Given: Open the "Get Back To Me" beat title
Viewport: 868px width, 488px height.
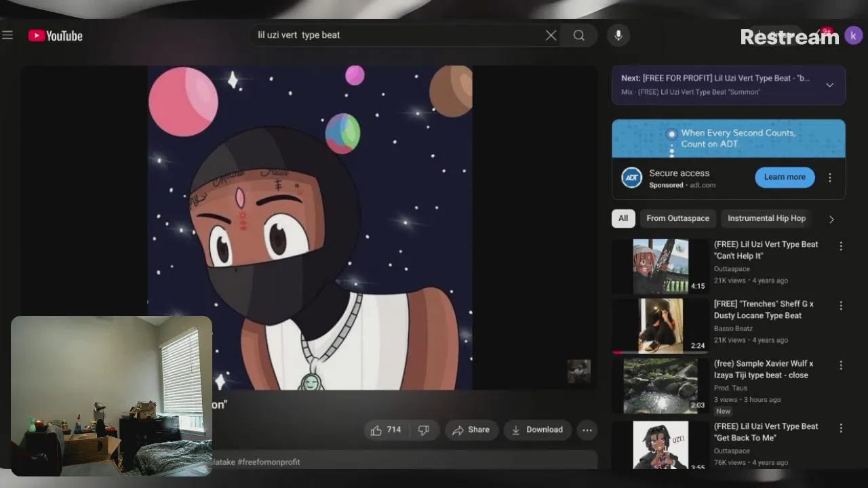Looking at the screenshot, I should 766,432.
